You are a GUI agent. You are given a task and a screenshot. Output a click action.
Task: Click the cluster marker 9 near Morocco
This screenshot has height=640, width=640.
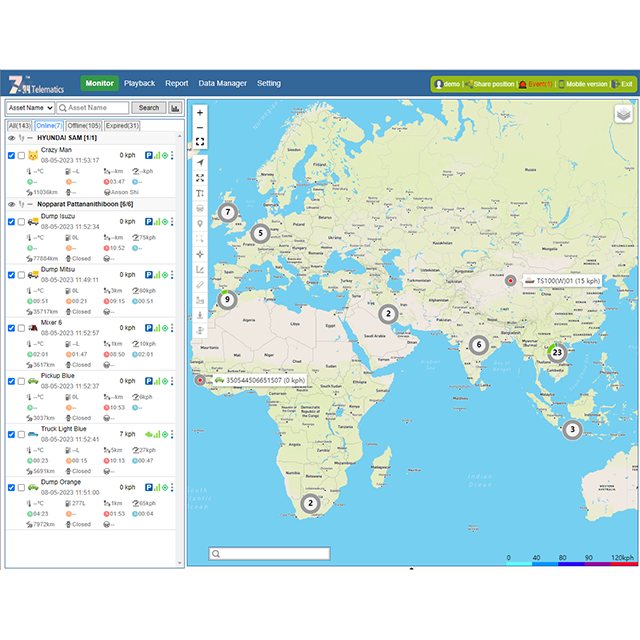pos(227,300)
